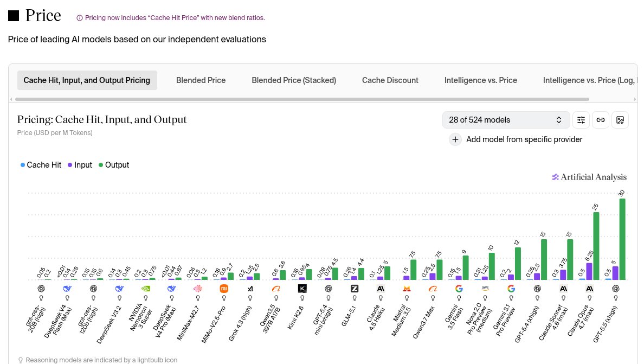The image size is (644, 364).
Task: Click the MiniMax-M2.7 axis label
Action: (188, 323)
